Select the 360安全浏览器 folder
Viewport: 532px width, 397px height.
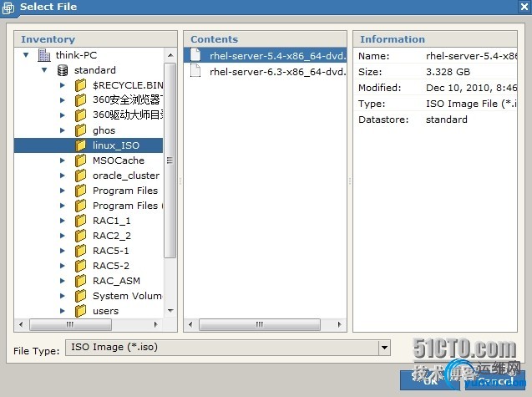(x=128, y=99)
